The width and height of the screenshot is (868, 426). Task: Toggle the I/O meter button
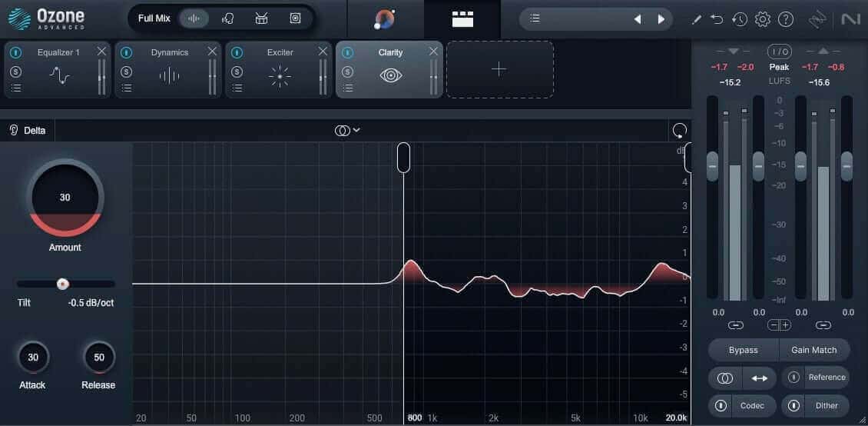[x=779, y=52]
